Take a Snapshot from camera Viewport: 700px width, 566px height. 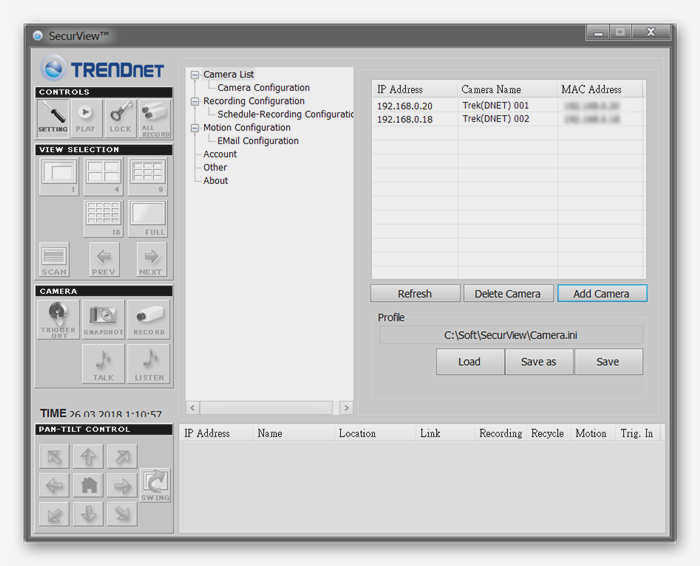coord(103,319)
